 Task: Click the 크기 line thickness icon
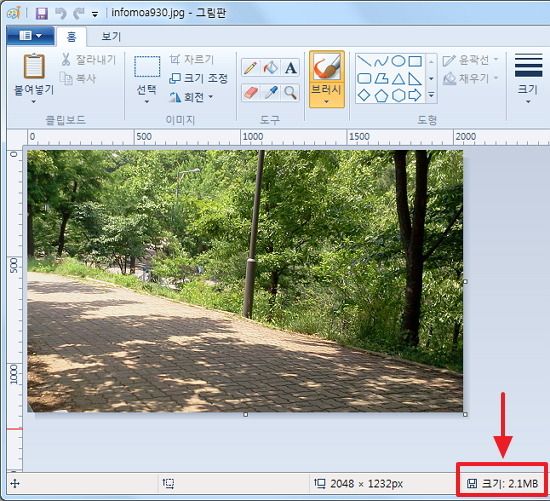pos(528,65)
